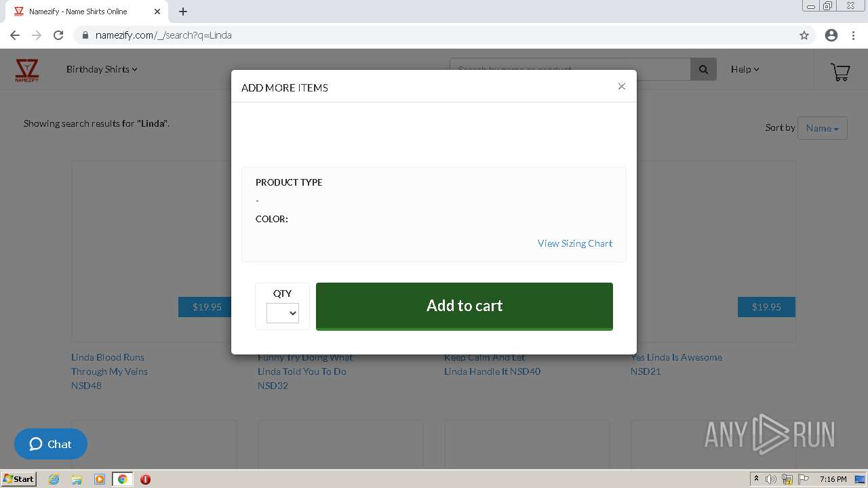Reload the current page
This screenshot has width=868, height=488.
pyautogui.click(x=58, y=35)
